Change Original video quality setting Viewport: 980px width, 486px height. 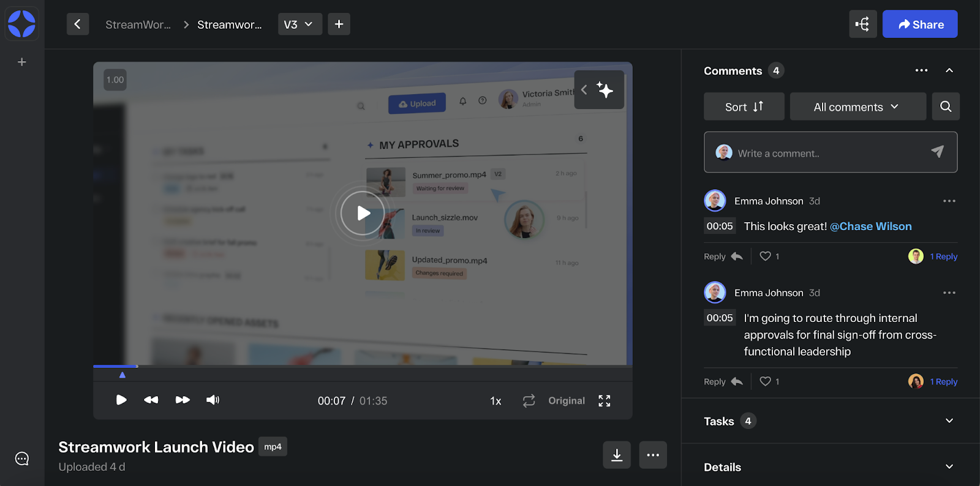coord(567,400)
